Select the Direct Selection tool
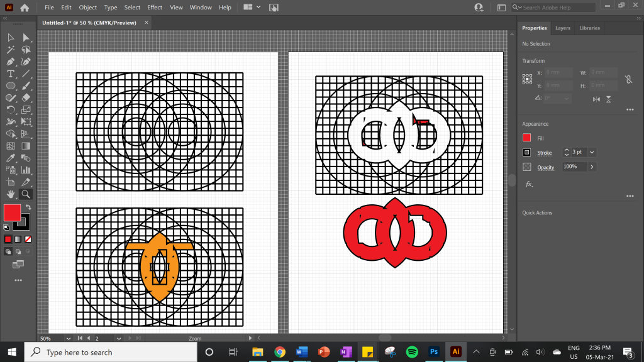Image resolution: width=644 pixels, height=362 pixels. (x=26, y=38)
